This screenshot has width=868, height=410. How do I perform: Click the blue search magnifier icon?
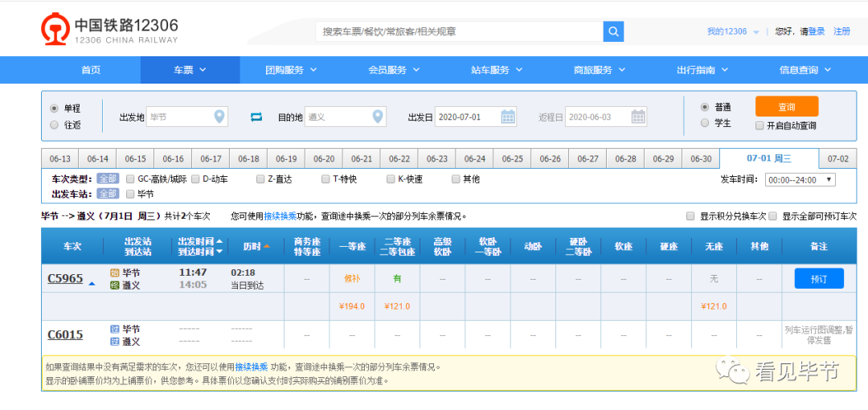[x=612, y=31]
